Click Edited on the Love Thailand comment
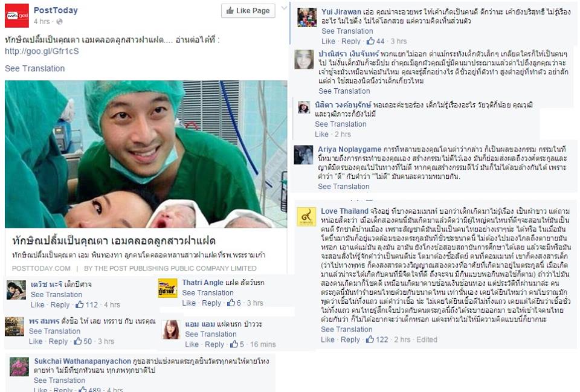The image size is (580, 392). [427, 339]
